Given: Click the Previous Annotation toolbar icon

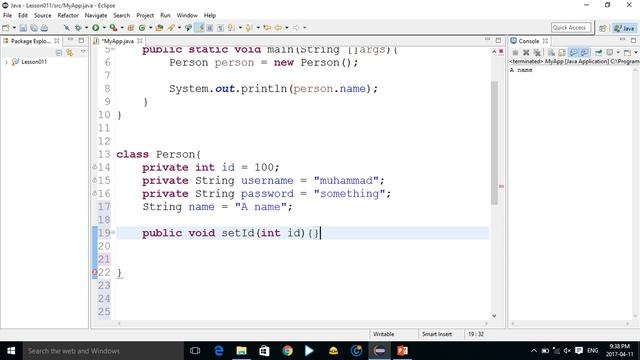Looking at the screenshot, I should point(249,28).
